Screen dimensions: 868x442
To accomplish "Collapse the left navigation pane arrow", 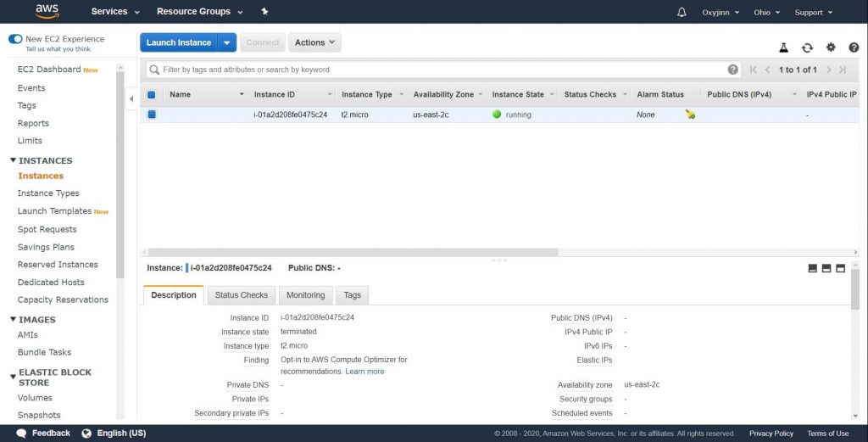I will click(131, 98).
